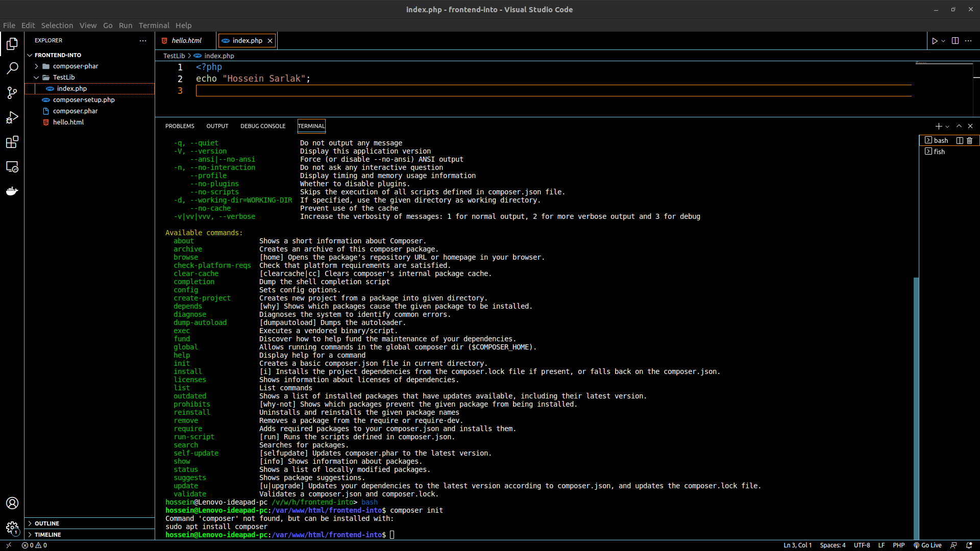Open the Terminal menu
Screen dimensions: 980x551
point(154,26)
